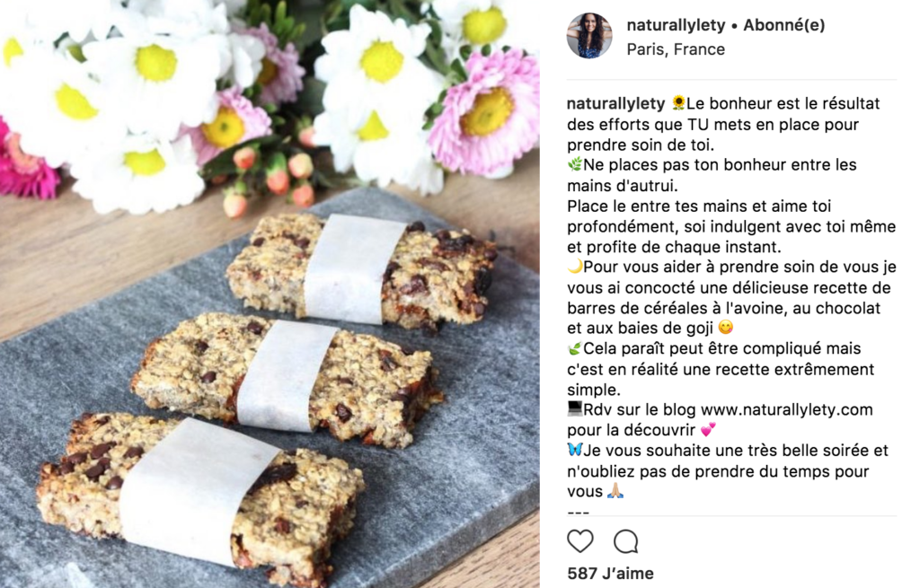
Task: Click the crescent moon emoji in caption
Action: (575, 267)
